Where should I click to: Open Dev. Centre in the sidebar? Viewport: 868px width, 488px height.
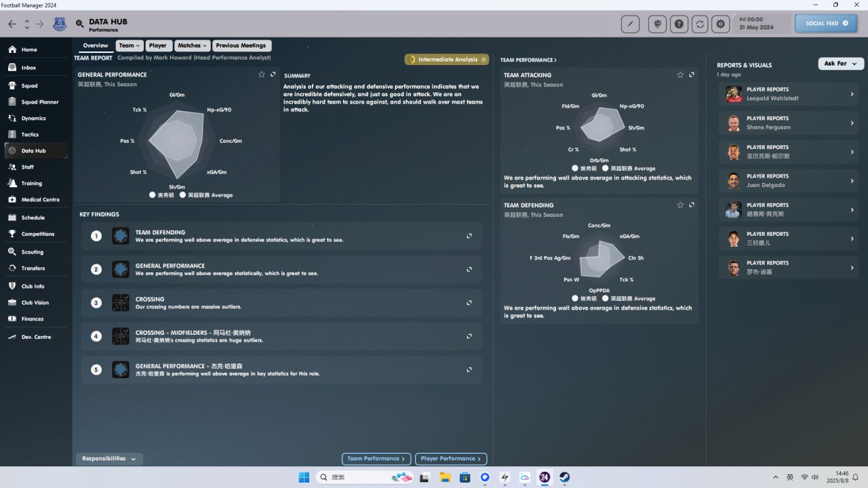(x=36, y=337)
